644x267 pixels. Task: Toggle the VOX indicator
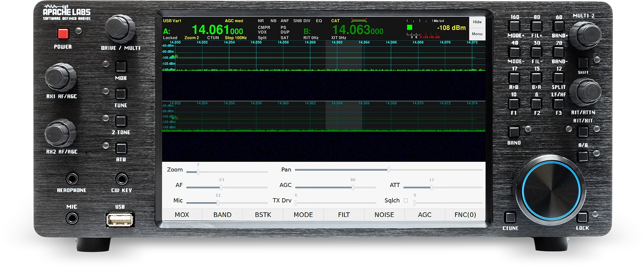(262, 32)
